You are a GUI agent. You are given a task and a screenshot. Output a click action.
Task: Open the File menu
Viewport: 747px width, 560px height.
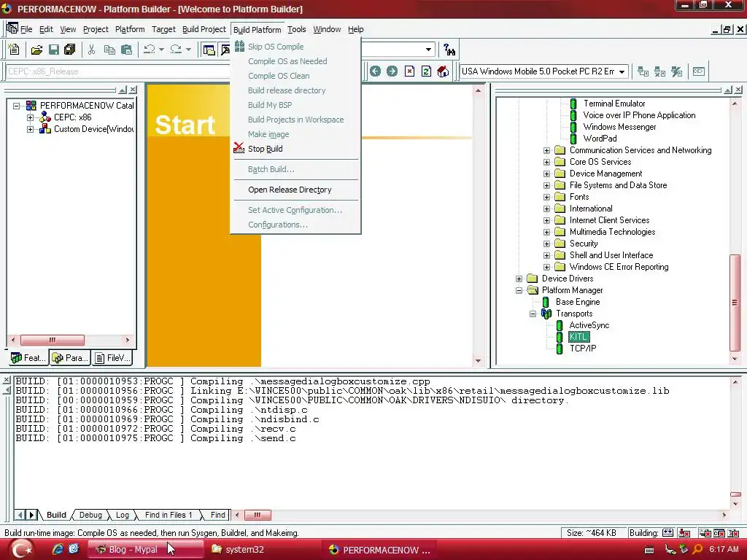pyautogui.click(x=26, y=29)
